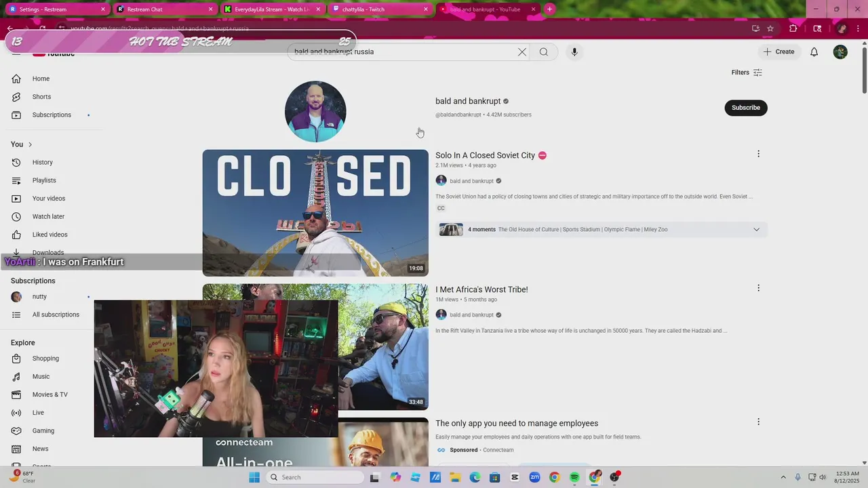Show hidden system tray icons

pos(783,477)
